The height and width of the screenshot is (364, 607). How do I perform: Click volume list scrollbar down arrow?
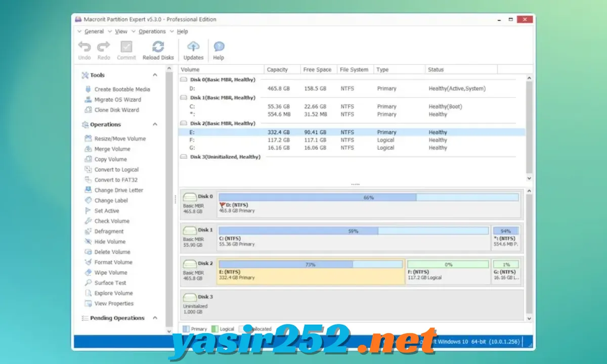coord(529,178)
